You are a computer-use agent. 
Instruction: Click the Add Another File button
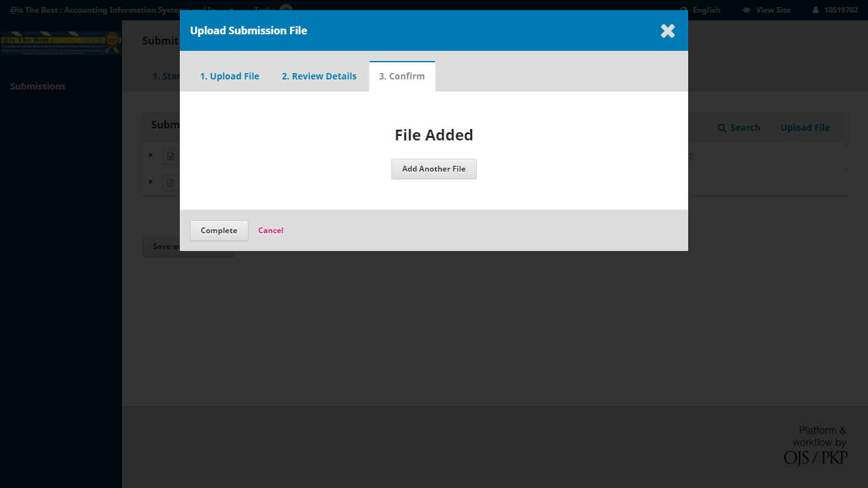tap(434, 169)
